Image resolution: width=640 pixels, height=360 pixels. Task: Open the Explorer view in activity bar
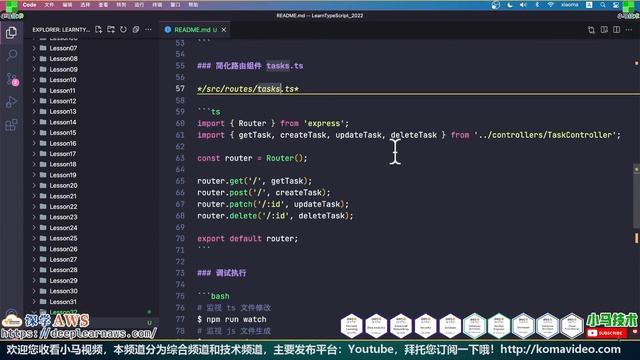point(11,33)
